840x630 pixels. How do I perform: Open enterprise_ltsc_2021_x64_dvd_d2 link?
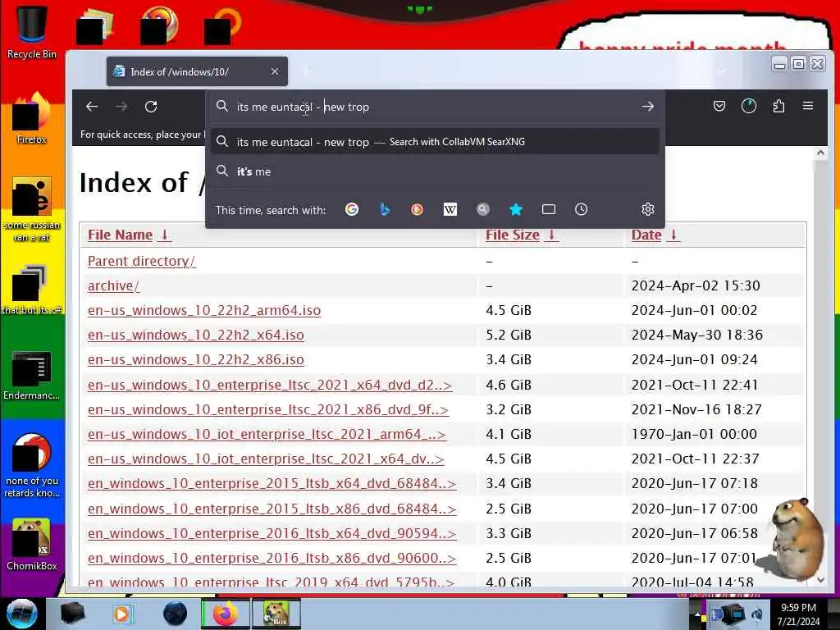pyautogui.click(x=270, y=385)
